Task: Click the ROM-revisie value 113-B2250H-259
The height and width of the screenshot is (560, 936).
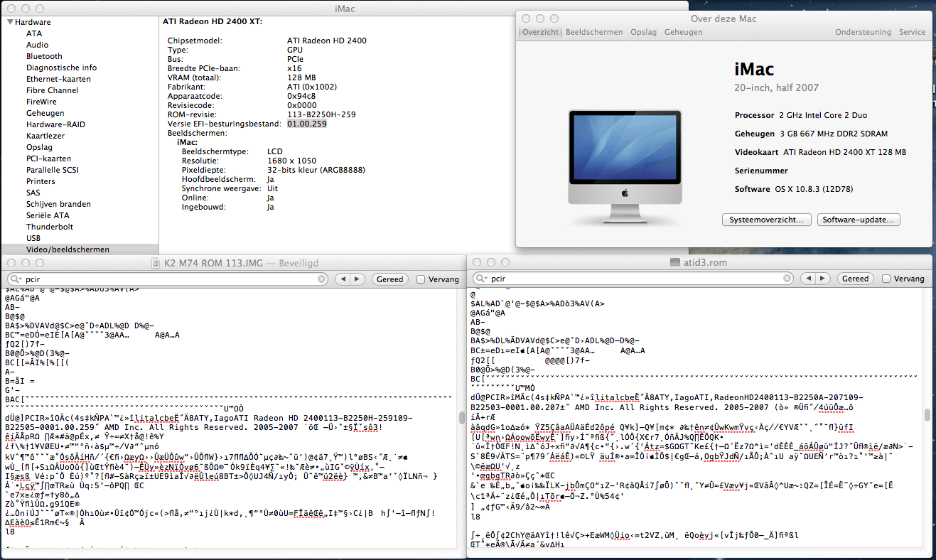Action: 321,114
